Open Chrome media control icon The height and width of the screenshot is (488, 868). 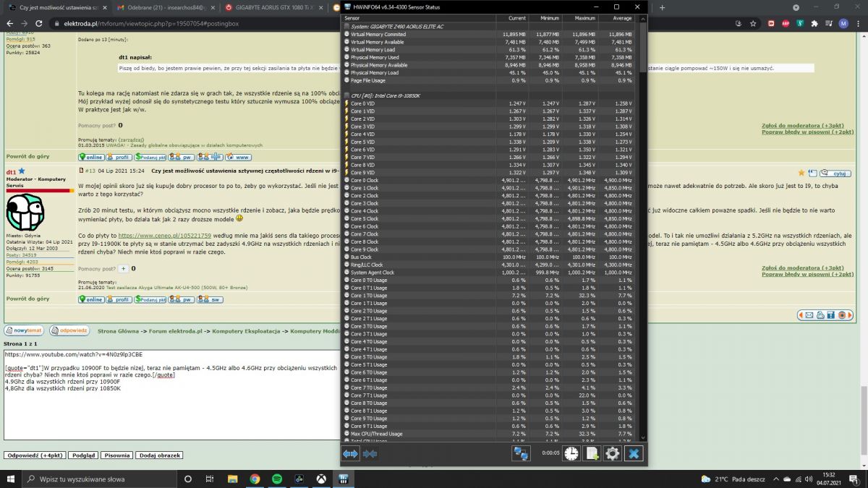(x=829, y=23)
